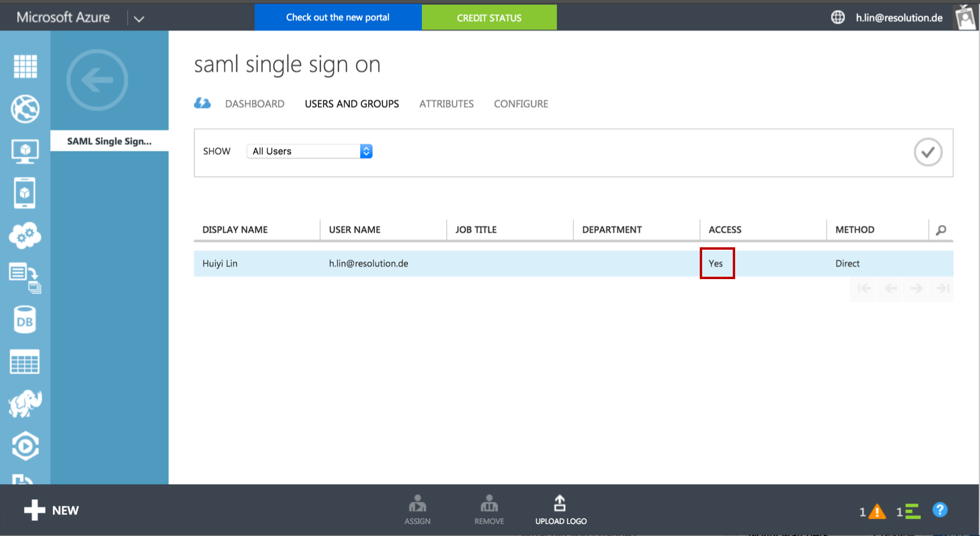This screenshot has height=536, width=980.
Task: Click the quick start cloud icon tab
Action: (x=202, y=103)
